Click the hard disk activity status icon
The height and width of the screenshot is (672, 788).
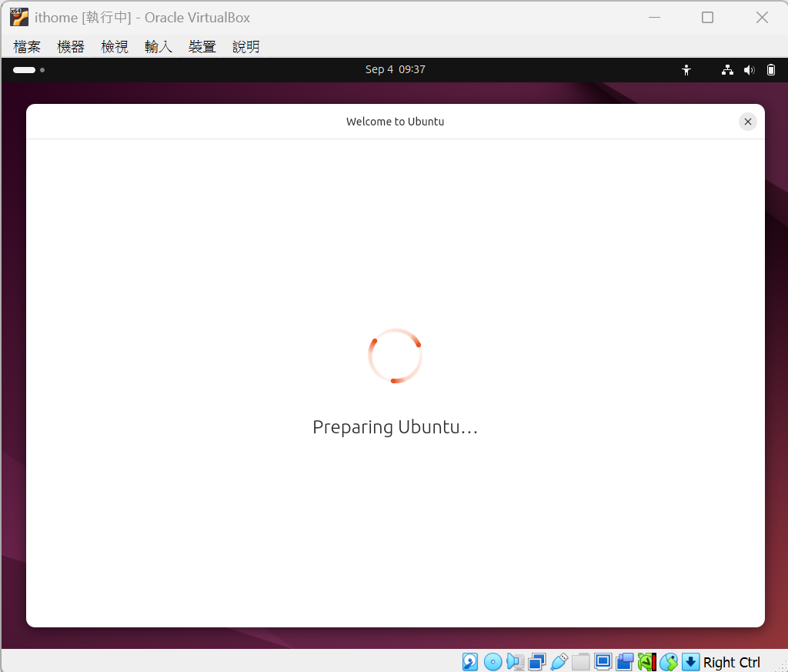(x=470, y=661)
